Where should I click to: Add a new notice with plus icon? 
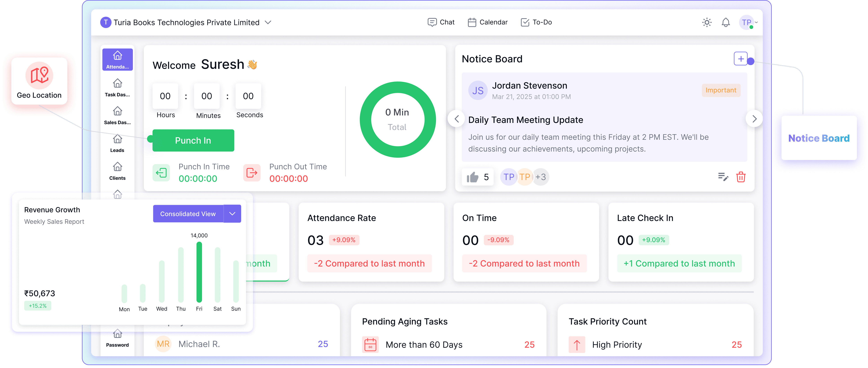[740, 59]
